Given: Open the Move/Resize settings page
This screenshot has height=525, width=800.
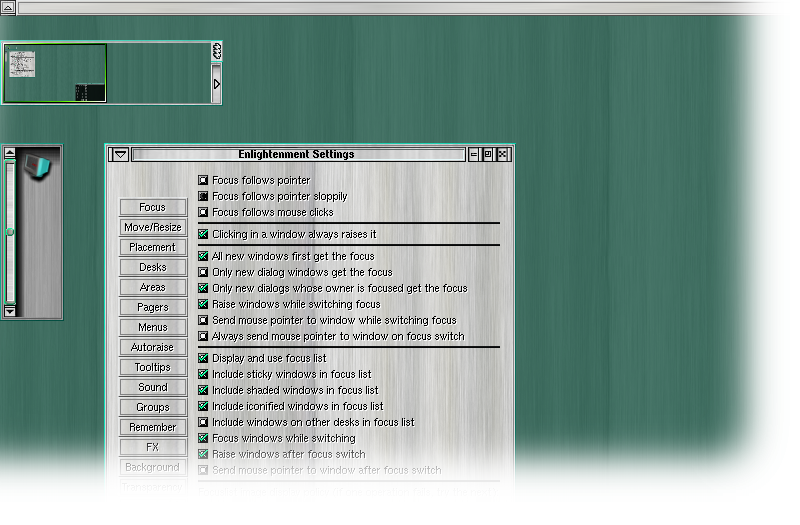Looking at the screenshot, I should pyautogui.click(x=153, y=227).
